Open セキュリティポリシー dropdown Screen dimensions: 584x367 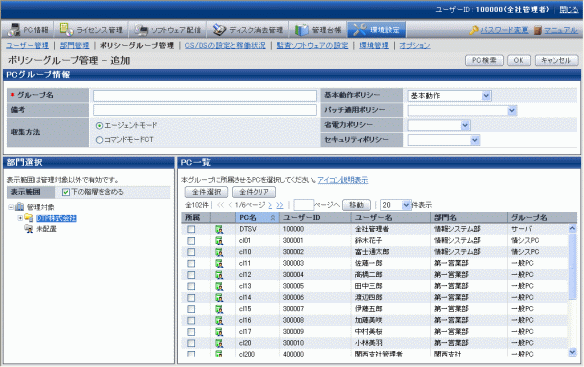pyautogui.click(x=444, y=140)
